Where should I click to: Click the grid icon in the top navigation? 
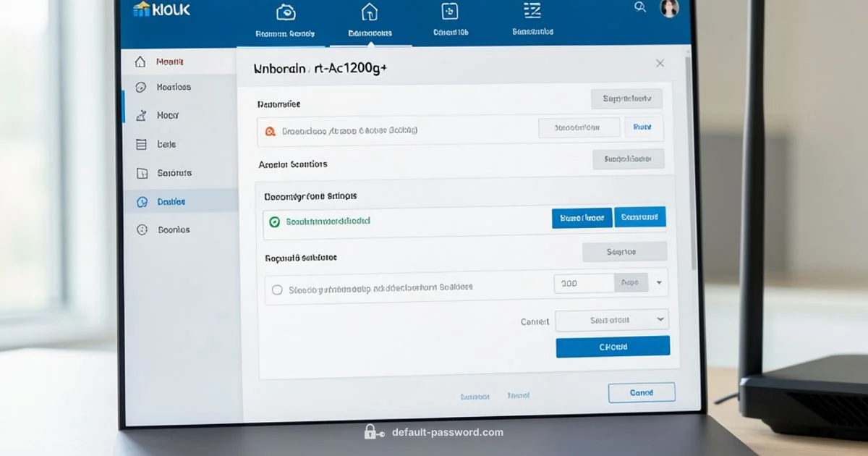449,12
